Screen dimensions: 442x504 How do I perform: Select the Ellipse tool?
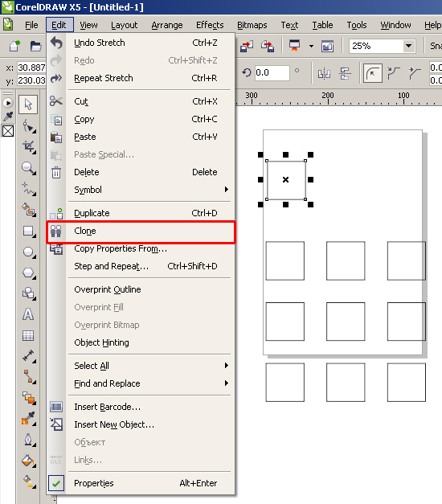click(28, 252)
